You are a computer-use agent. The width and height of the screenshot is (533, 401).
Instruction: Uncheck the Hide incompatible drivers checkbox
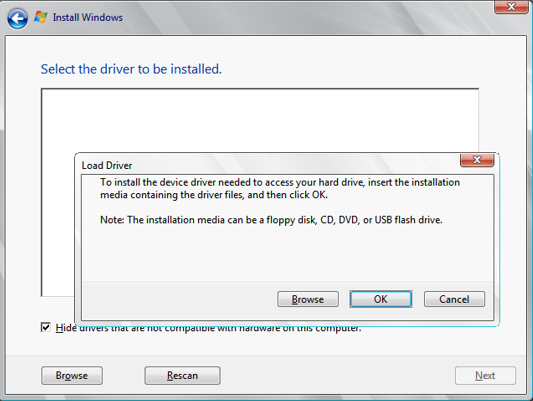click(x=46, y=327)
